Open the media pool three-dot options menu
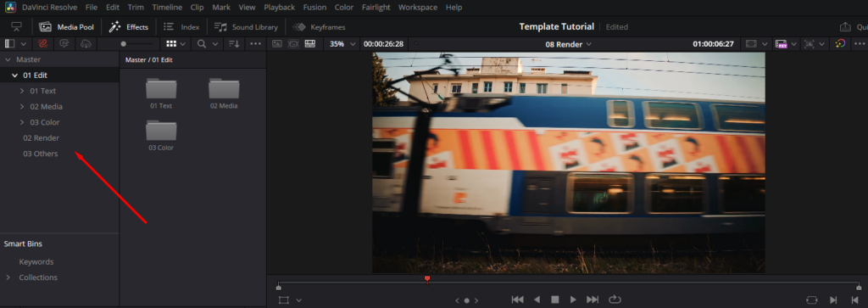Image resolution: width=868 pixels, height=308 pixels. [x=255, y=43]
